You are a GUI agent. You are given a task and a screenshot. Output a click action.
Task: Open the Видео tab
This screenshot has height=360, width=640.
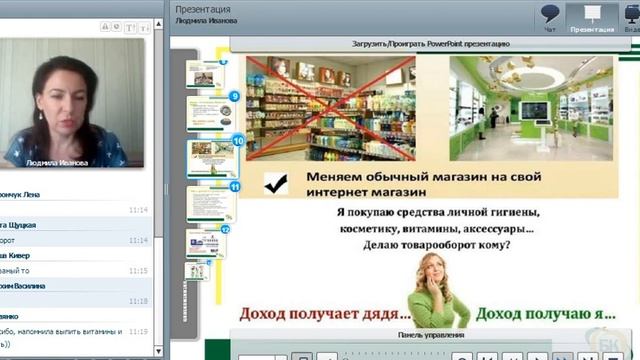631,18
